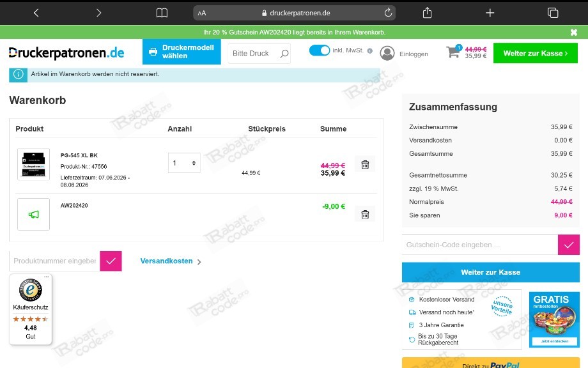Open a new tab with plus icon

(x=490, y=13)
